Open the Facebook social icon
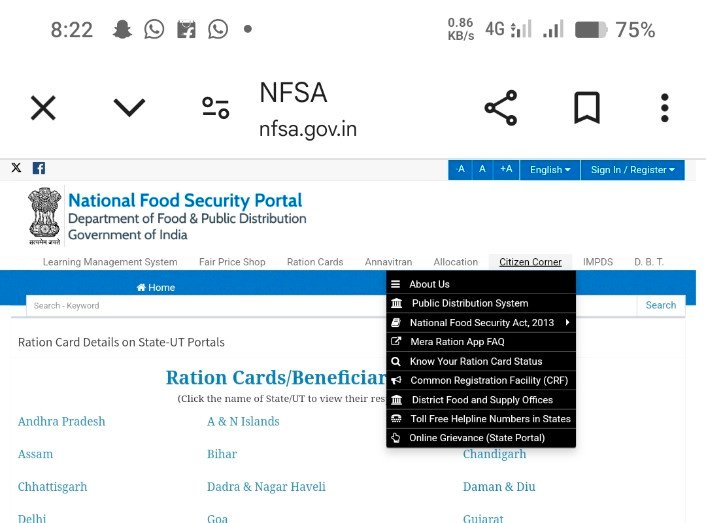The height and width of the screenshot is (523, 706). (x=39, y=168)
